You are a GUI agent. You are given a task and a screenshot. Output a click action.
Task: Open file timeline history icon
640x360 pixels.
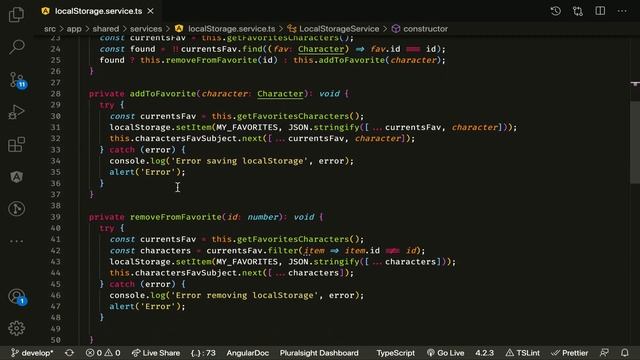pos(556,11)
